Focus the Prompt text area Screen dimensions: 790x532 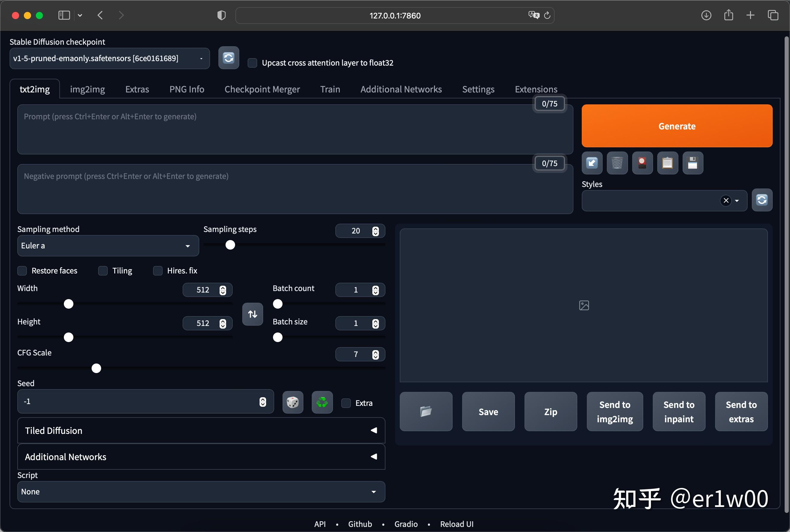coord(295,129)
